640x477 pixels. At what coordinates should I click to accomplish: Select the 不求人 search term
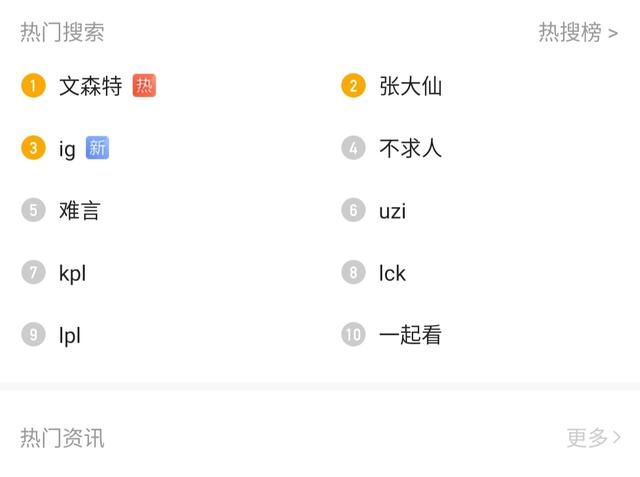click(x=411, y=148)
